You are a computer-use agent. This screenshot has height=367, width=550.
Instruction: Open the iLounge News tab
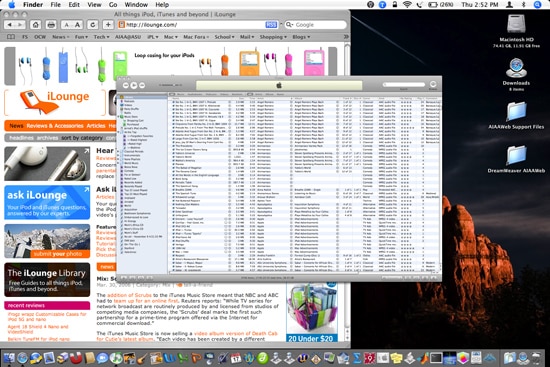pos(16,126)
